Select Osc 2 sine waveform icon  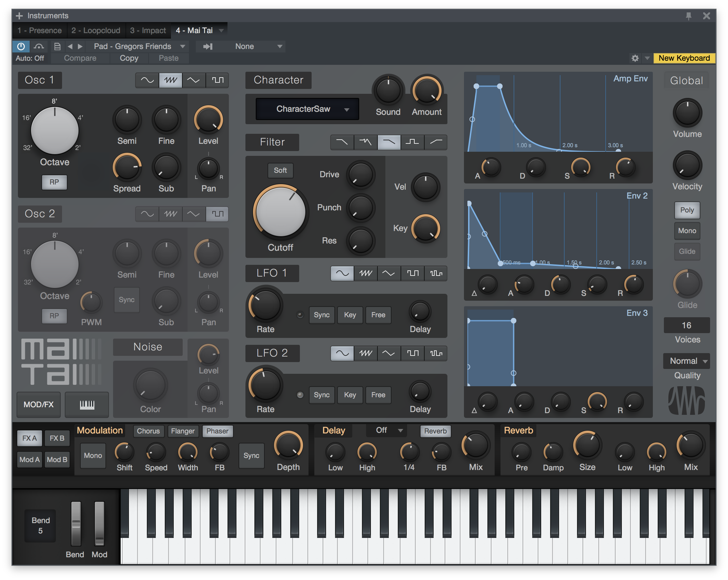(x=147, y=214)
